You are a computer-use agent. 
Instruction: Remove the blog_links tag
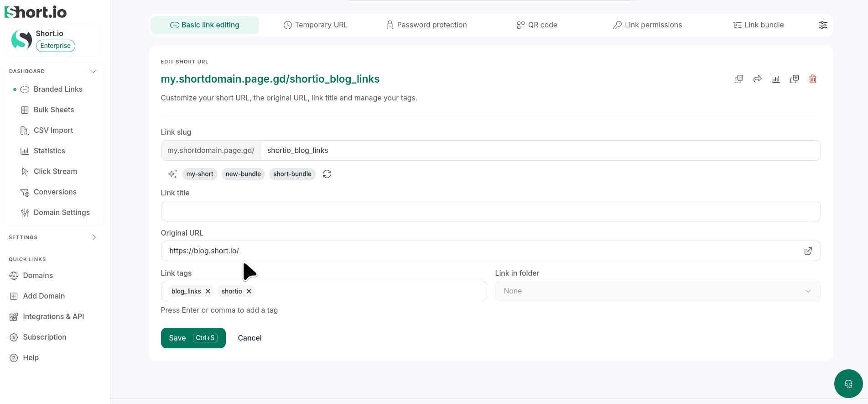pos(208,291)
